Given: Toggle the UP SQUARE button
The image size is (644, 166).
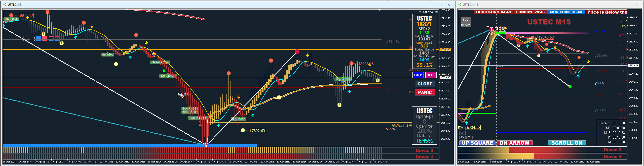Looking at the screenshot, I should 477,143.
